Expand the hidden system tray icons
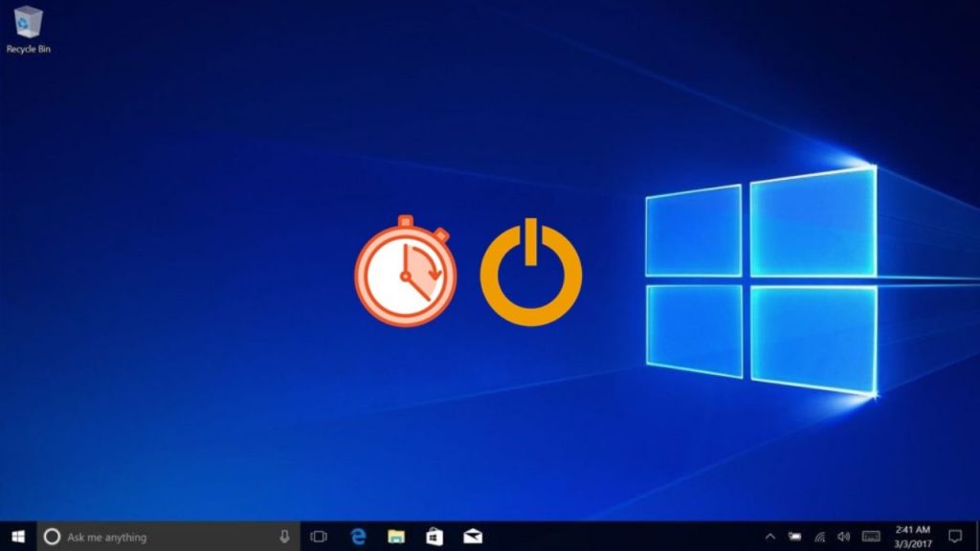The width and height of the screenshot is (980, 551). 770,537
